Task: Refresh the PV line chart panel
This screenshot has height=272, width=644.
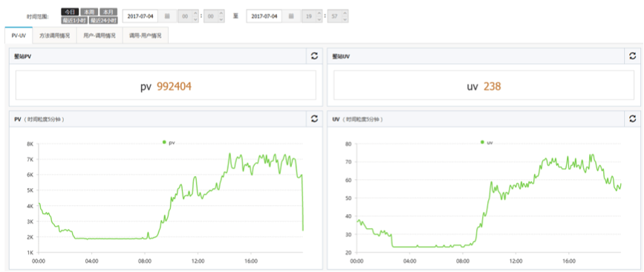Action: click(x=314, y=119)
